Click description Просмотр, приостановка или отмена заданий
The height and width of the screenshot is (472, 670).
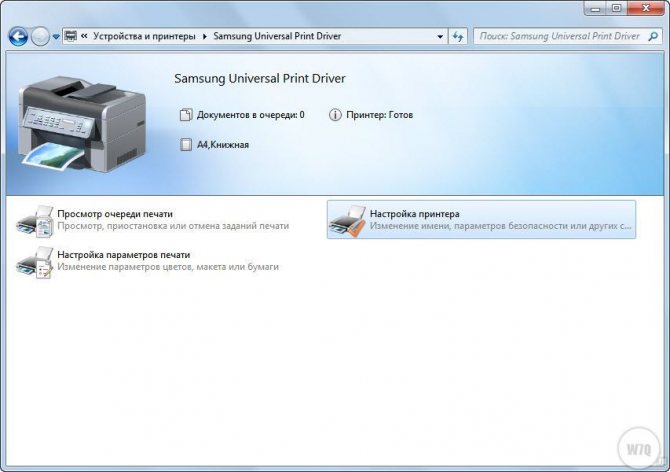pos(173,226)
